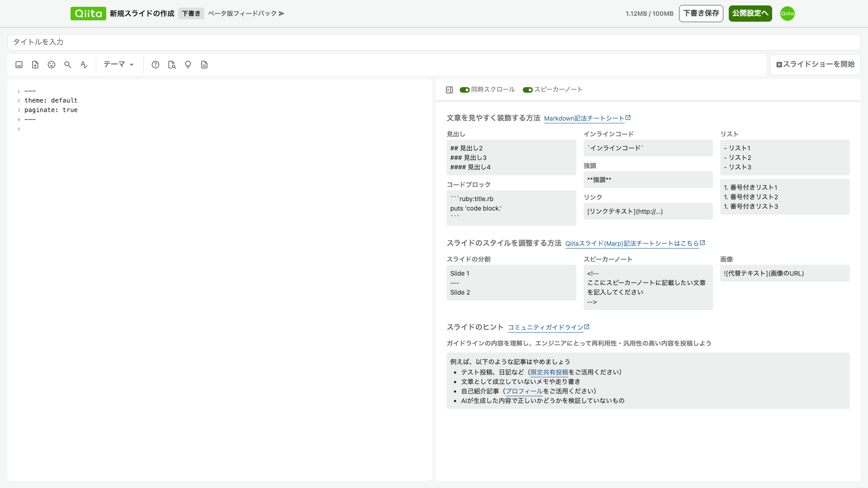Click the document page toolbar icon

pyautogui.click(x=204, y=65)
